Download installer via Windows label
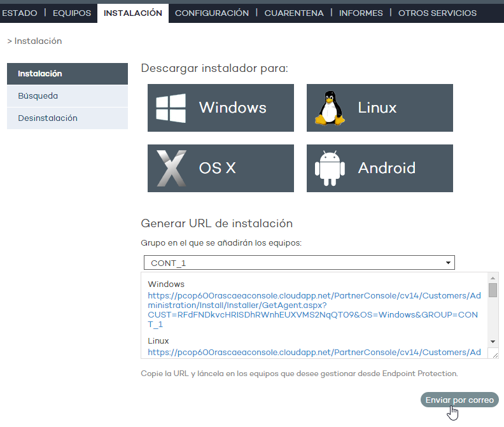The image size is (504, 427). click(x=233, y=108)
